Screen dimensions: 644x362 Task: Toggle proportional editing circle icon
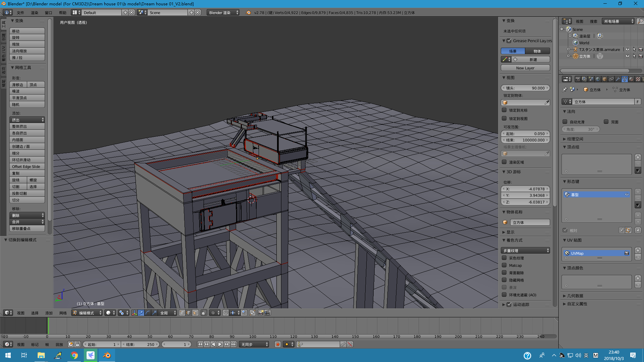point(213,313)
